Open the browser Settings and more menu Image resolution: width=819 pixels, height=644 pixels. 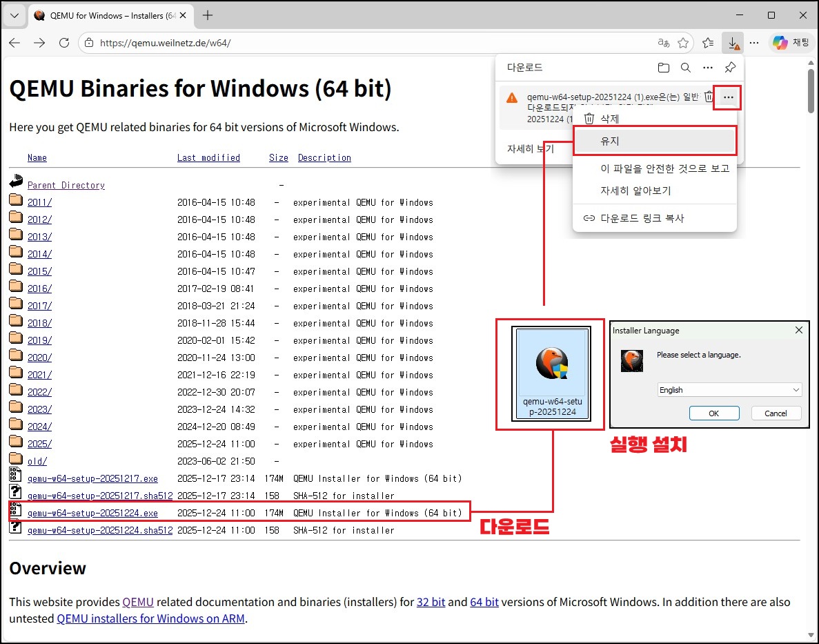(754, 43)
